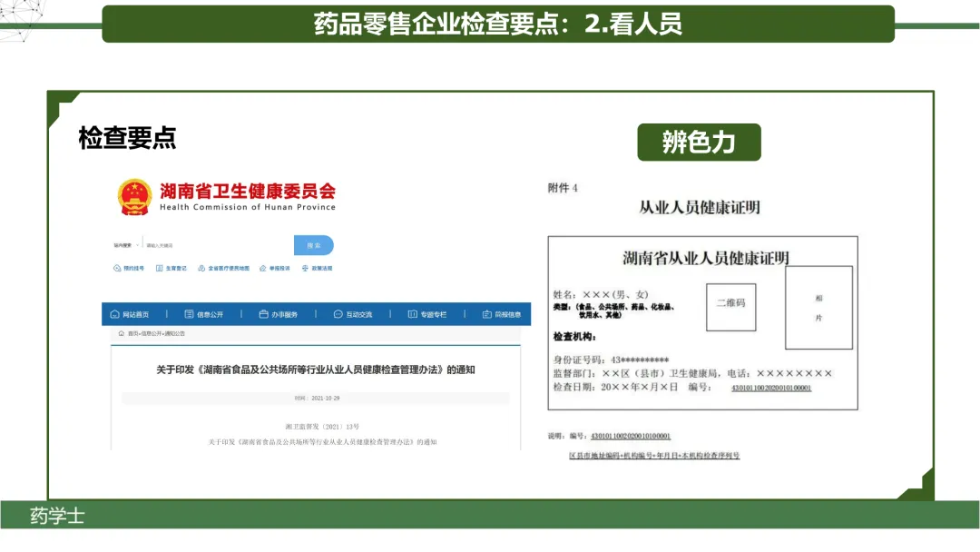Open 办事服务 in the navigation bar
Screen dimensions: 980x552
click(x=279, y=314)
